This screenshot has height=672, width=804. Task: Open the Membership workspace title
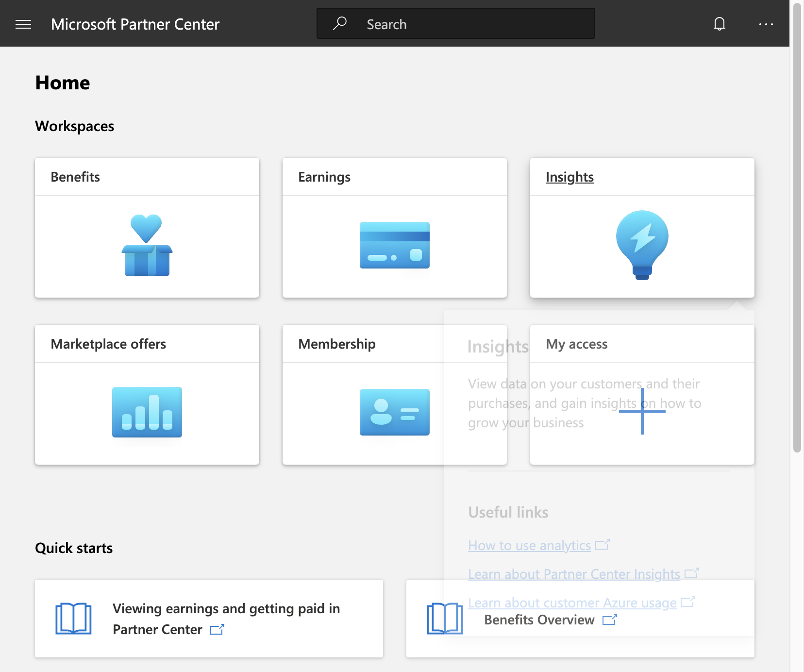(x=337, y=344)
